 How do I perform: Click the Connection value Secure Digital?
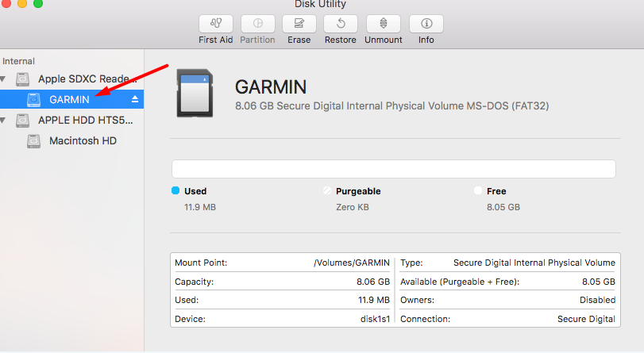coord(586,319)
